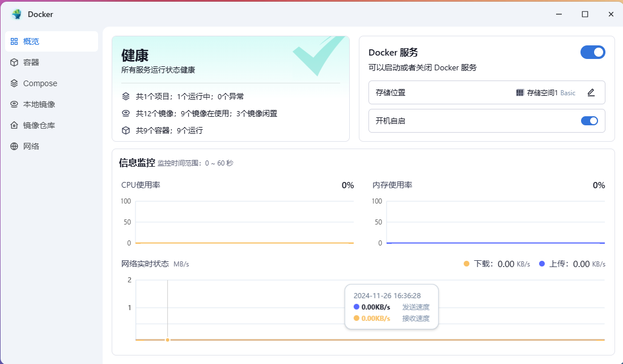Click the 所有服务运行状态健康 text
This screenshot has width=623, height=364.
(158, 70)
